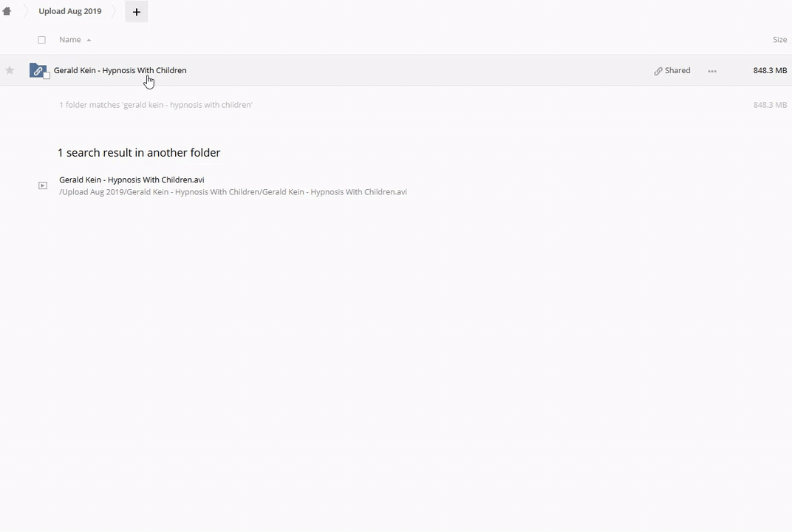
Task: Open sharing via the Shared label
Action: (x=677, y=70)
